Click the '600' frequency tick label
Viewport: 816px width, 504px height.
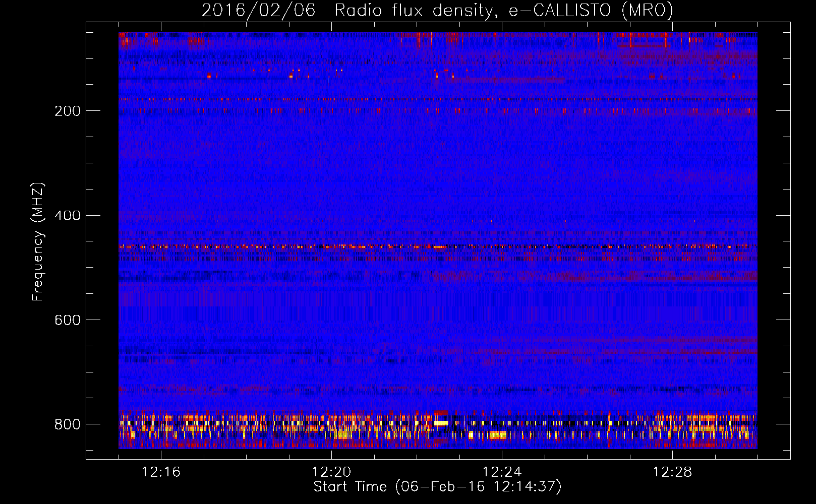click(x=68, y=321)
